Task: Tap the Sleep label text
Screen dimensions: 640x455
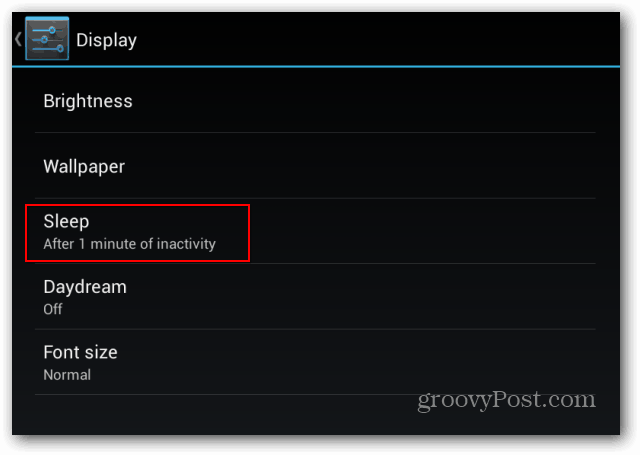Action: pyautogui.click(x=66, y=222)
